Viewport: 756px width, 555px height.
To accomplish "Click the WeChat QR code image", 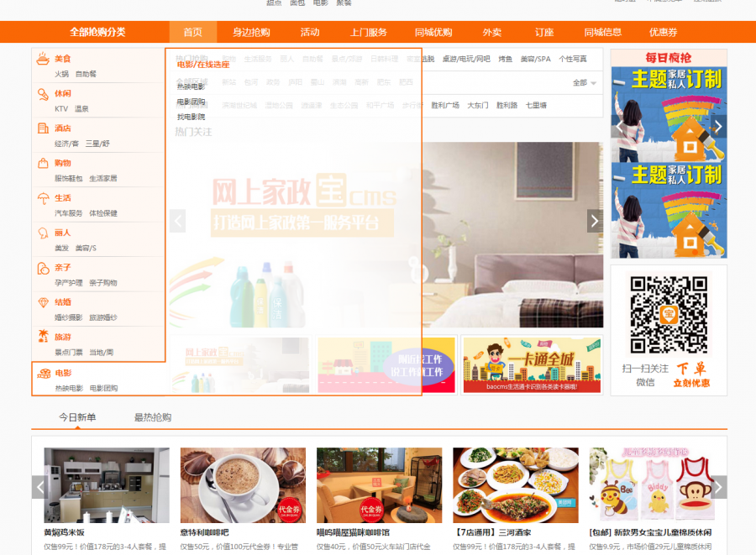I will [x=669, y=315].
